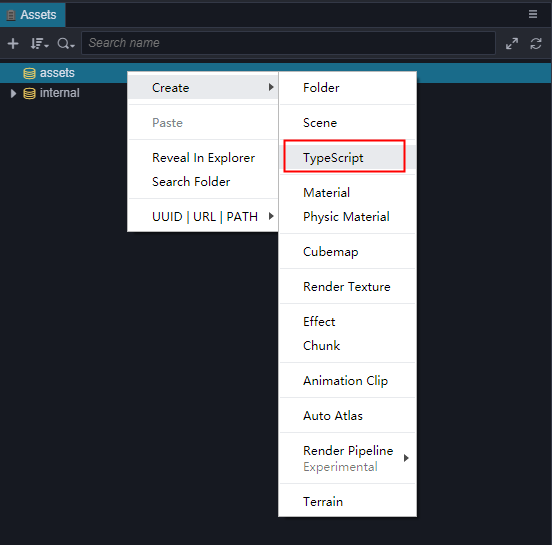Screen dimensions: 552x545
Task: Open UUID | URL | PATH submenu
Action: [203, 217]
